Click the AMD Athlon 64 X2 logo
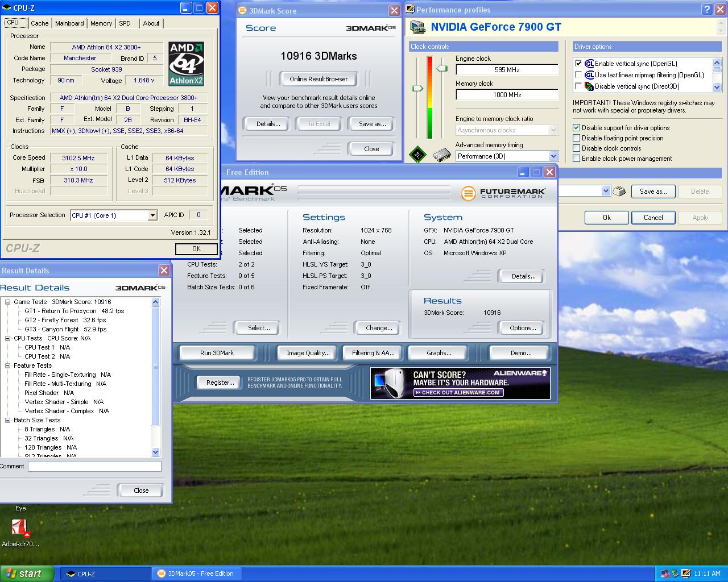The height and width of the screenshot is (582, 728). pos(187,64)
